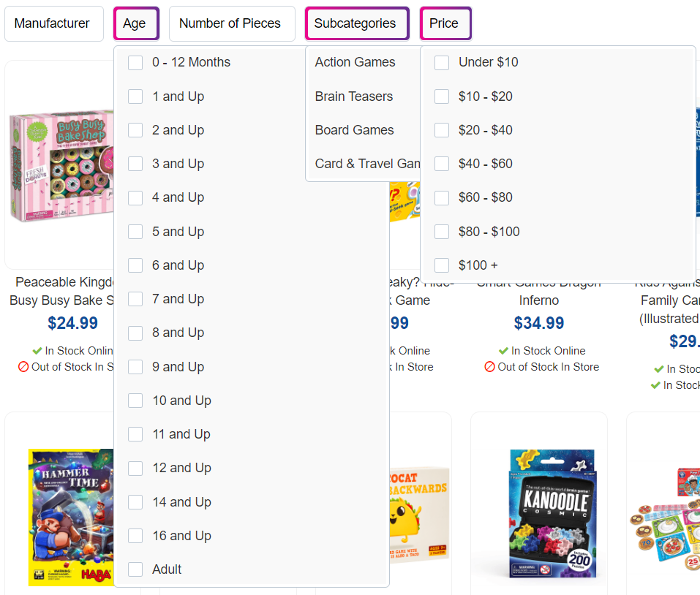
Task: Open the Smart Games Dragon Inferno product link
Action: 538,291
